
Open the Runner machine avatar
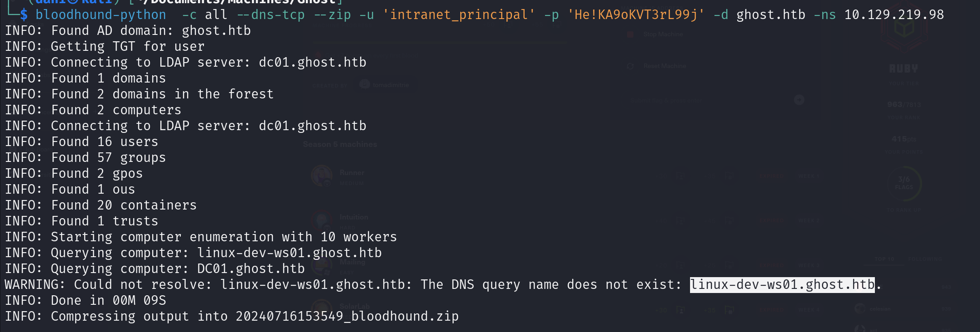tap(322, 176)
